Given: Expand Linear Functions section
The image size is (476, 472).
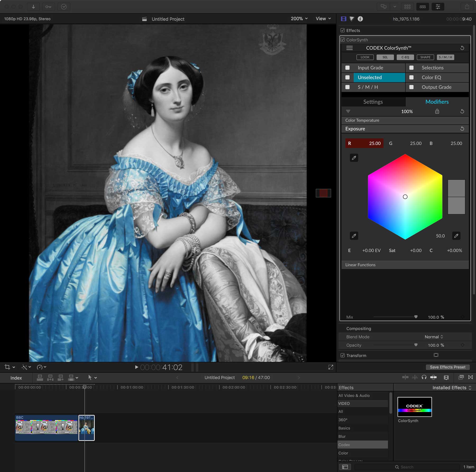Looking at the screenshot, I should 405,265.
